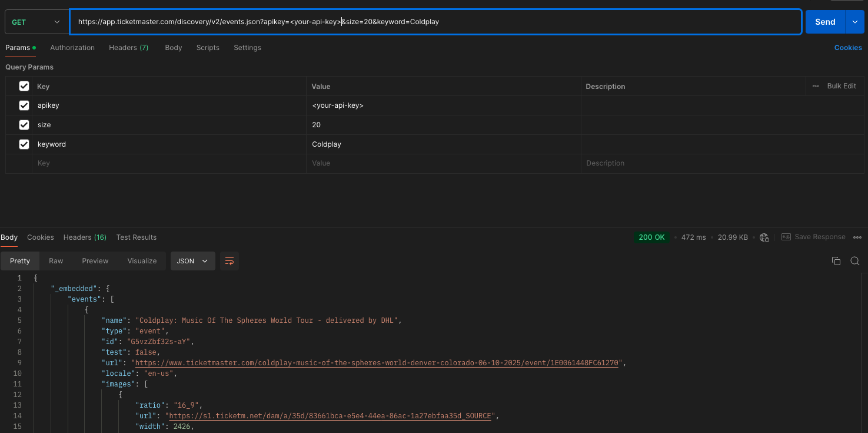Open the Cookies link at right
868x433 pixels.
848,48
